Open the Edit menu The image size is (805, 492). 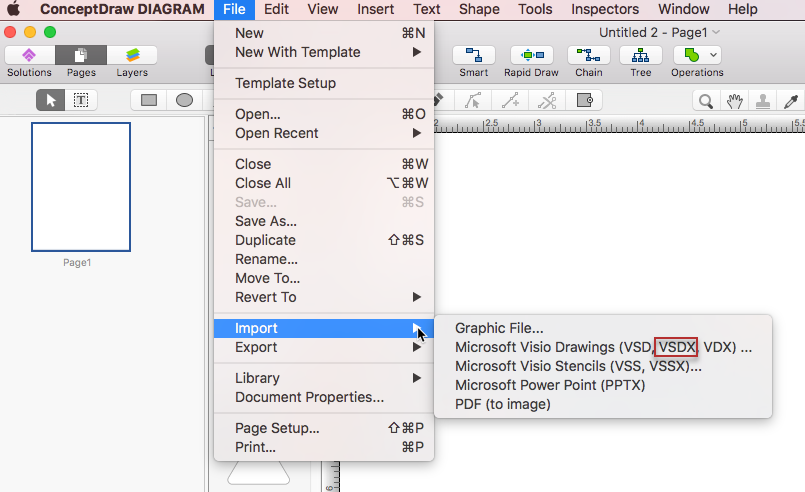coord(276,9)
